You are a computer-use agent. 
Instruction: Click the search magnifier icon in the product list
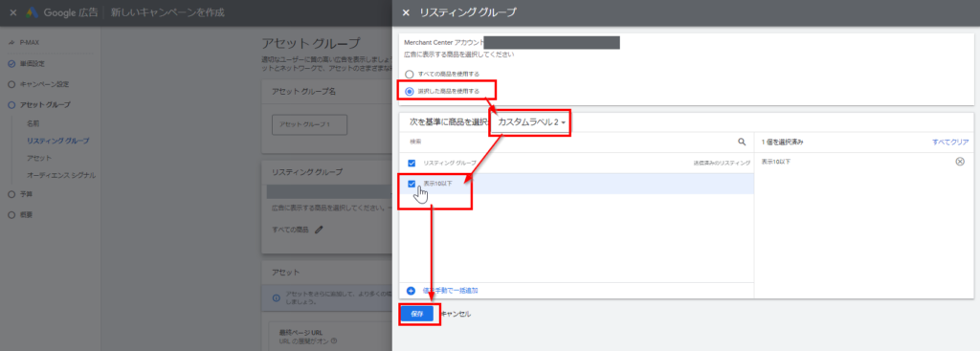coord(742,142)
